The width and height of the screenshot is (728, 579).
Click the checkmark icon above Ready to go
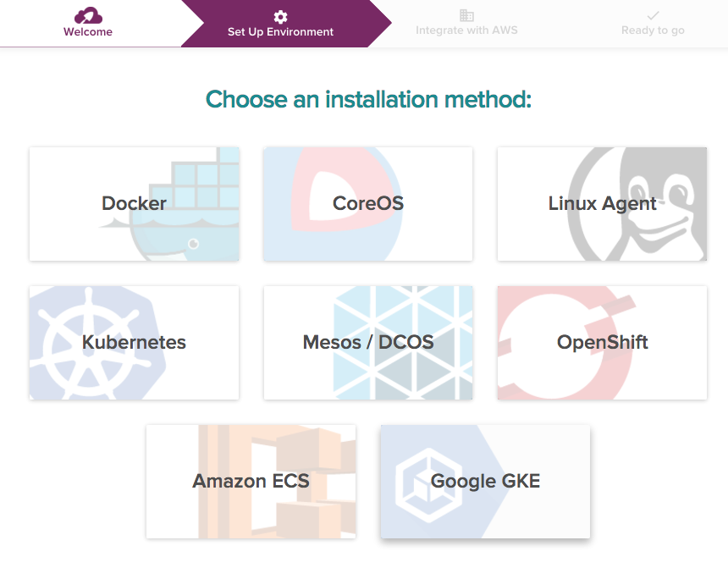tap(652, 14)
